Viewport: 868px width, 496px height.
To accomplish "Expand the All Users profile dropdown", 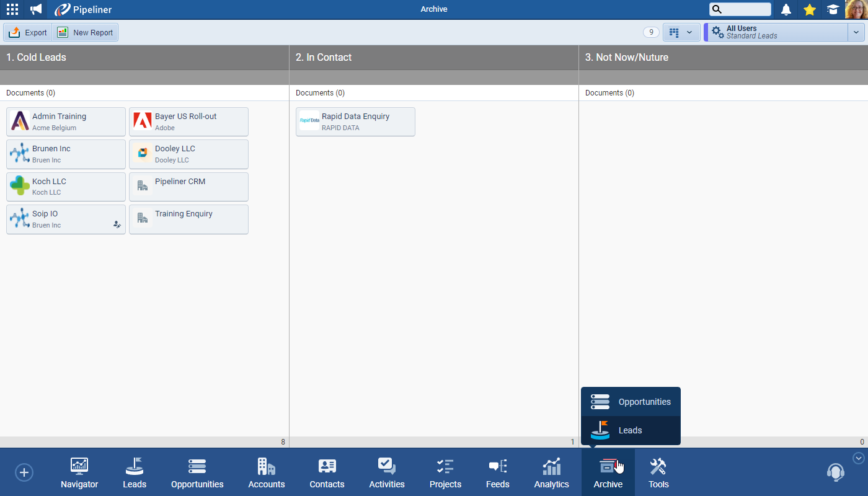I will point(856,32).
